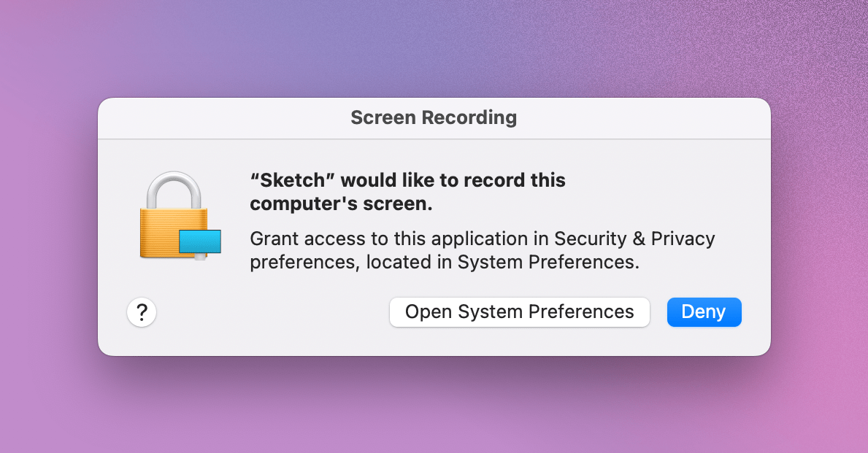The width and height of the screenshot is (868, 453).
Task: Click the empty space below the Deny button
Action: [x=704, y=341]
